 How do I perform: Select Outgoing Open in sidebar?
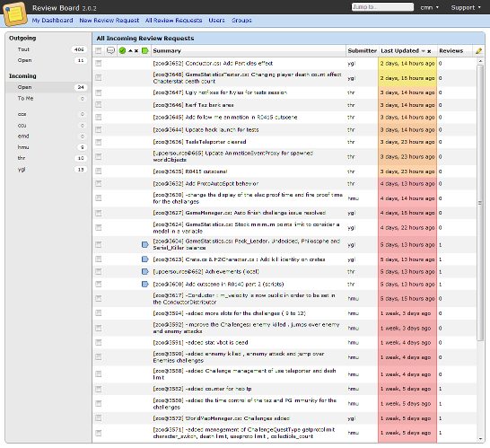(x=48, y=60)
